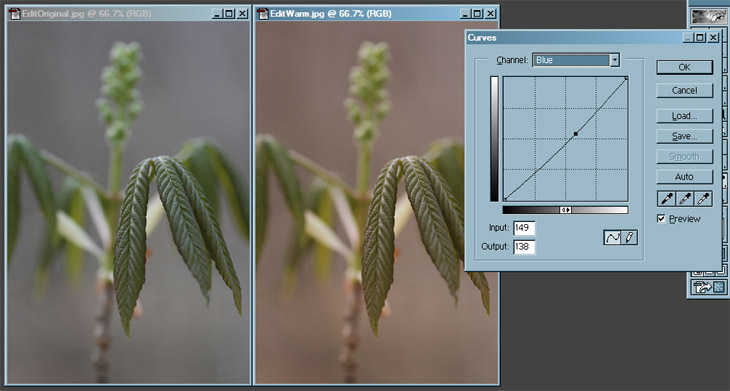Click the Save... button
This screenshot has width=730, height=391.
(x=684, y=136)
